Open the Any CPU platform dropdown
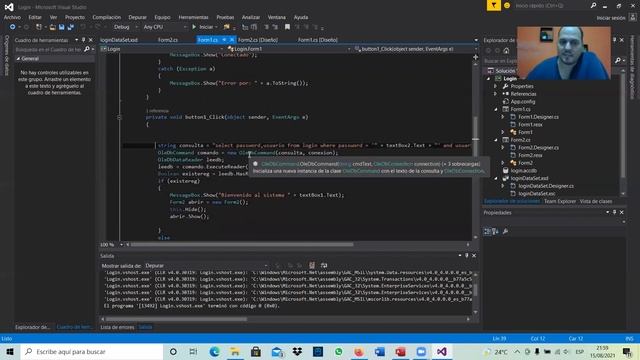 (x=164, y=27)
